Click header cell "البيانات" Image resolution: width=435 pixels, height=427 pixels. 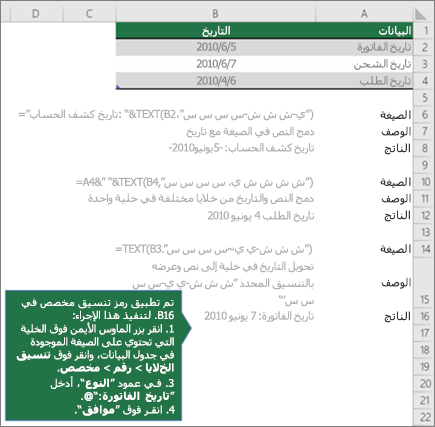tap(364, 31)
